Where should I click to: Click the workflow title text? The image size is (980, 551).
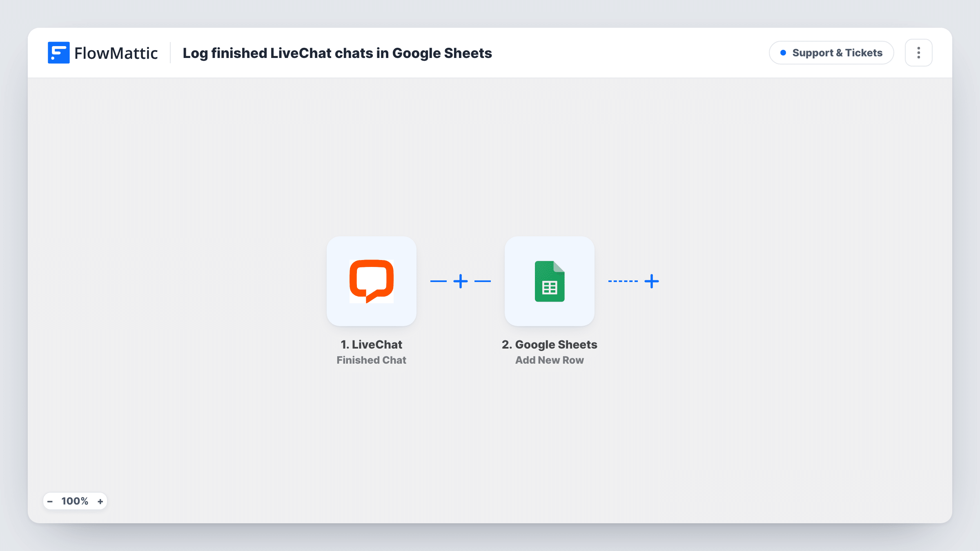click(x=337, y=53)
